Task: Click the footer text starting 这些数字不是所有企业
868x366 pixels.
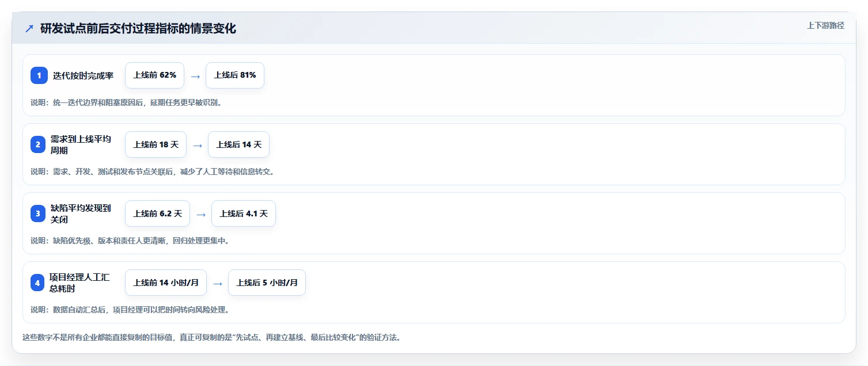Action: 211,337
